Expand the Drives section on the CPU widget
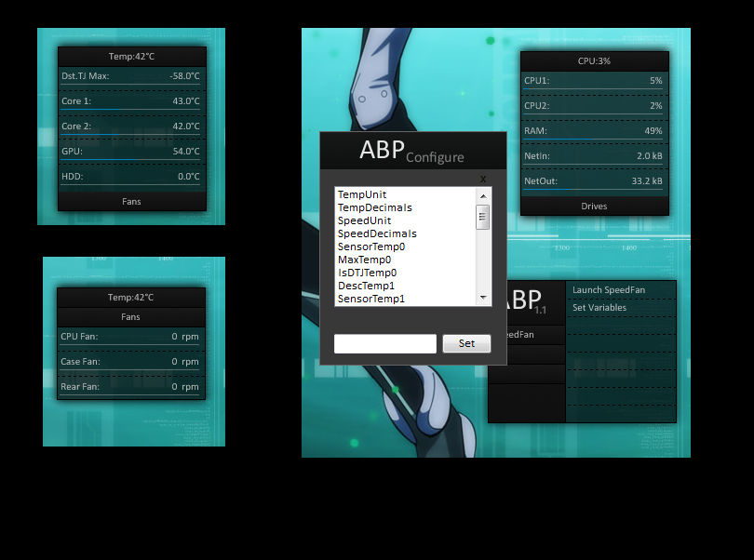The width and height of the screenshot is (754, 560). click(593, 206)
